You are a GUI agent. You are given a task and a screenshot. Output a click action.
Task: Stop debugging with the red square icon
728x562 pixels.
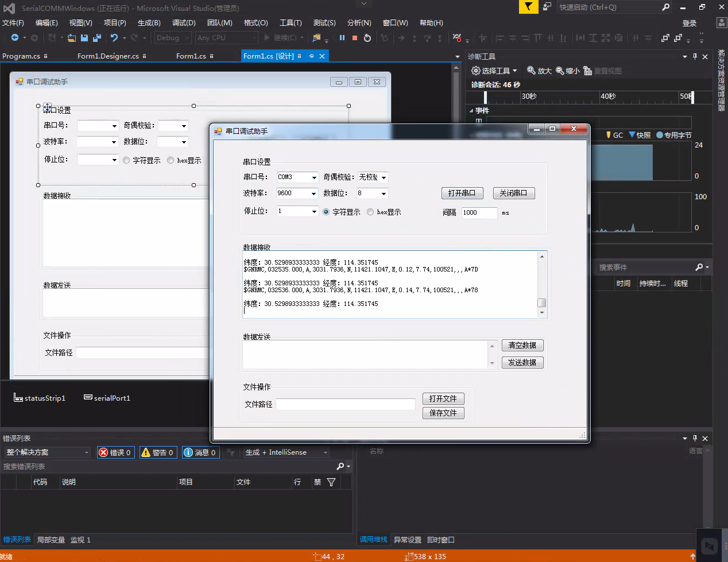(355, 38)
